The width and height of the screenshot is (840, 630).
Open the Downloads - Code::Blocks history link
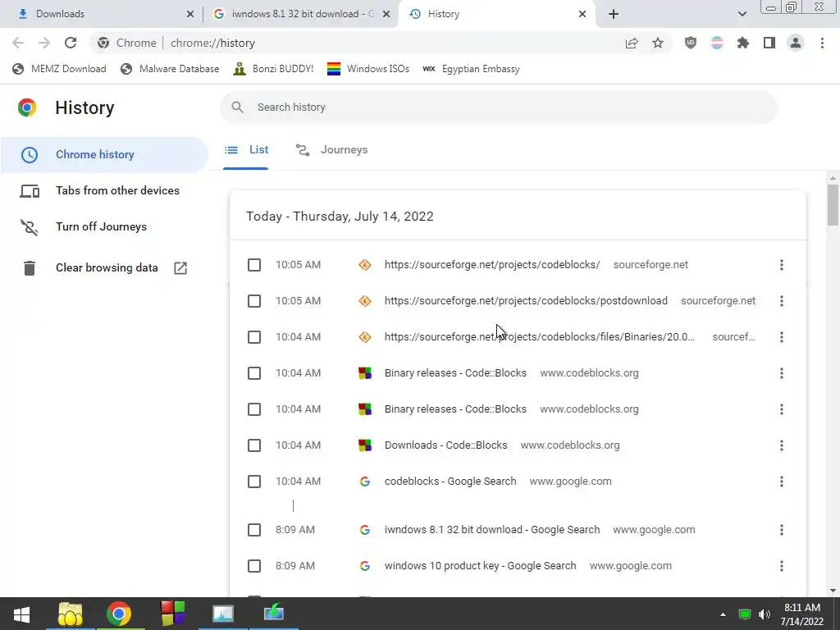(445, 445)
